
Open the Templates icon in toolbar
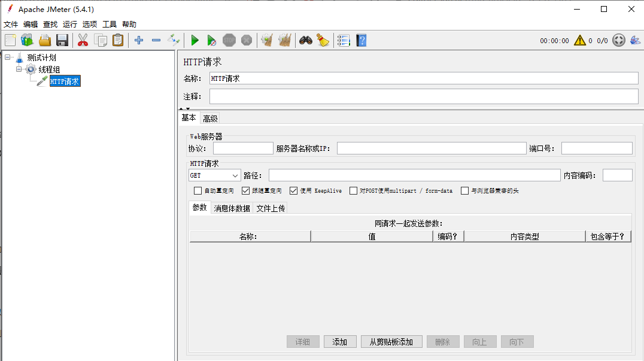click(27, 40)
